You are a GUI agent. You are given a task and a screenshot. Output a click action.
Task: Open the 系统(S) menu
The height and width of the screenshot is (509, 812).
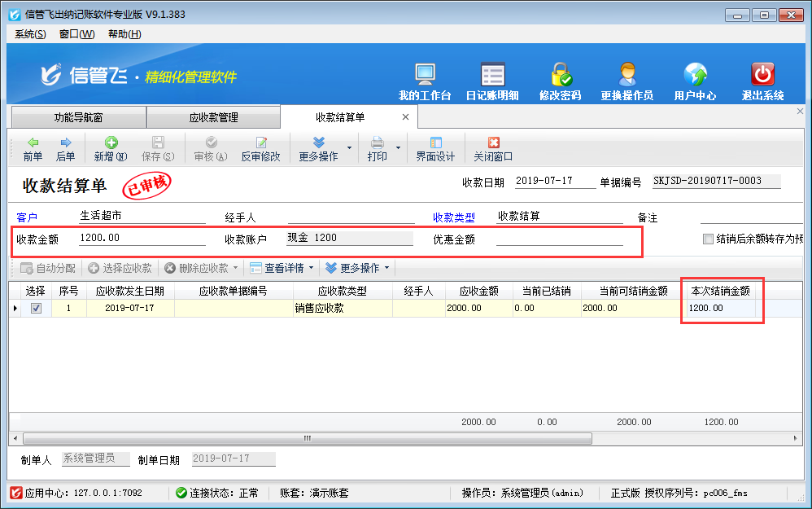30,34
